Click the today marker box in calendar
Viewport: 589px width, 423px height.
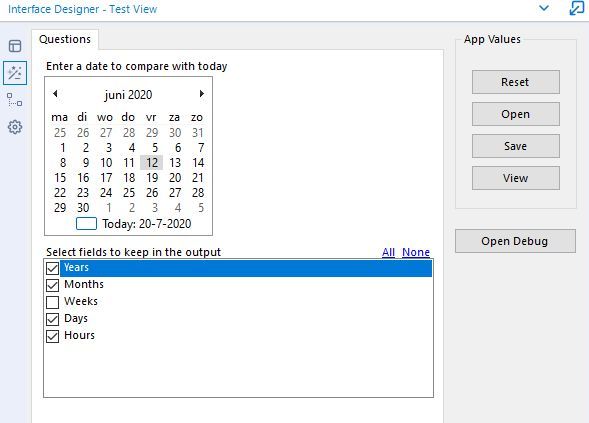click(x=86, y=224)
